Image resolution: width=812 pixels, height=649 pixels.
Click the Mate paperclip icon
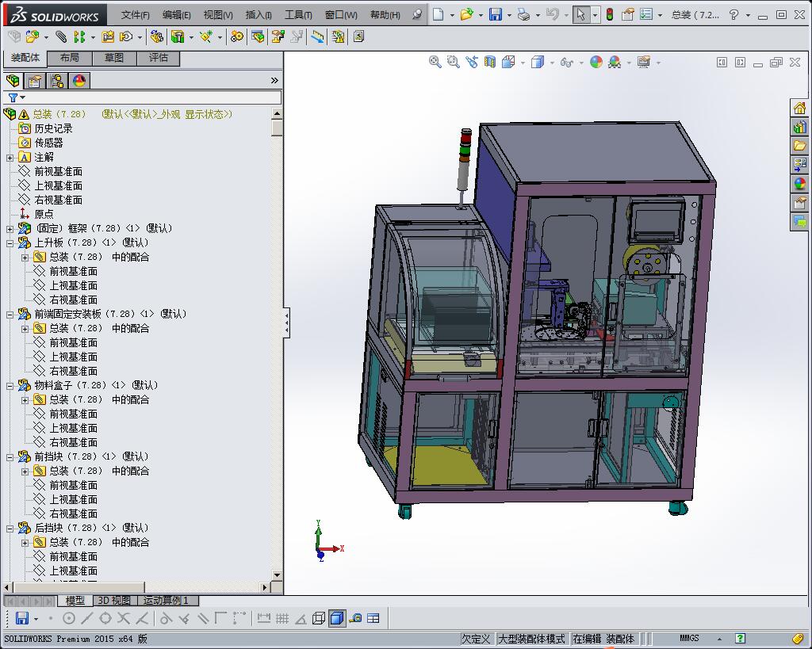pos(61,36)
